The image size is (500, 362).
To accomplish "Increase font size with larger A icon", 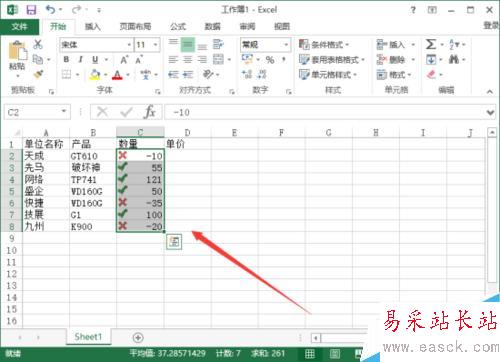I will click(x=124, y=60).
